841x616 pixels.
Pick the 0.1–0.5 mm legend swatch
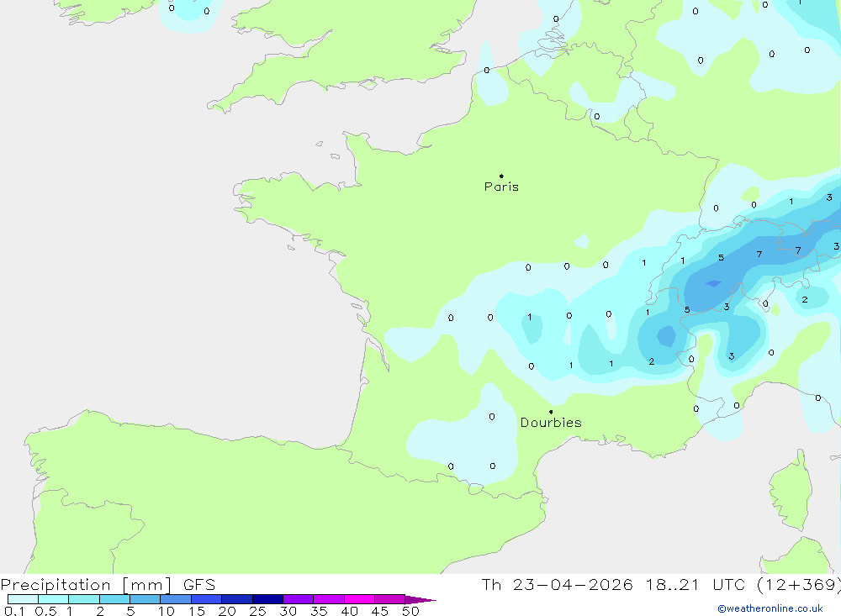(23, 599)
